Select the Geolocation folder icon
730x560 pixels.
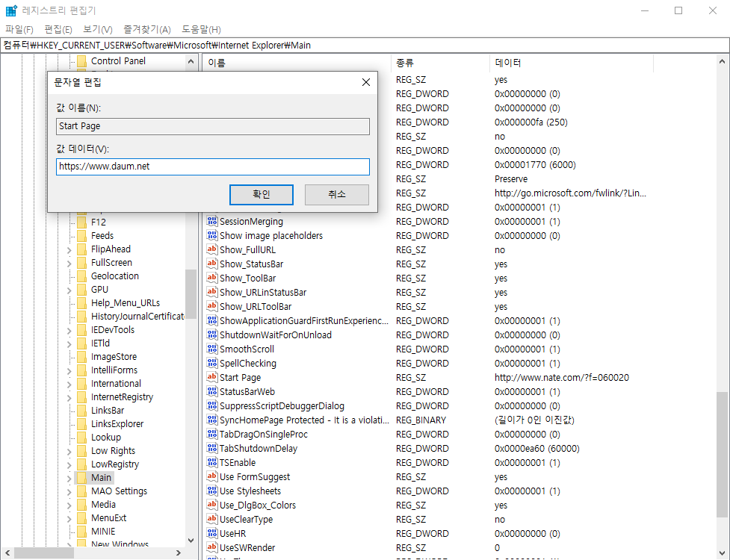tap(81, 276)
